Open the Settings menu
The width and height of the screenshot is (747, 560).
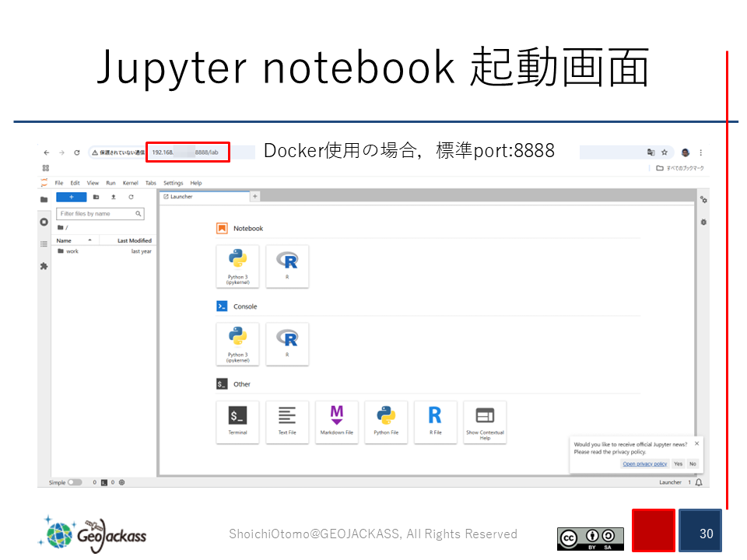click(x=174, y=183)
